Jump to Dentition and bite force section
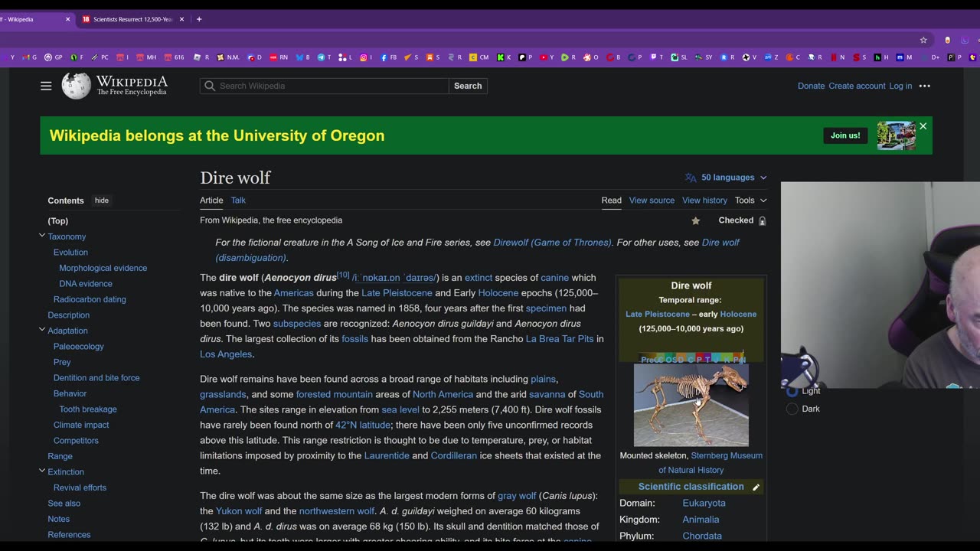The width and height of the screenshot is (980, 551). (96, 378)
